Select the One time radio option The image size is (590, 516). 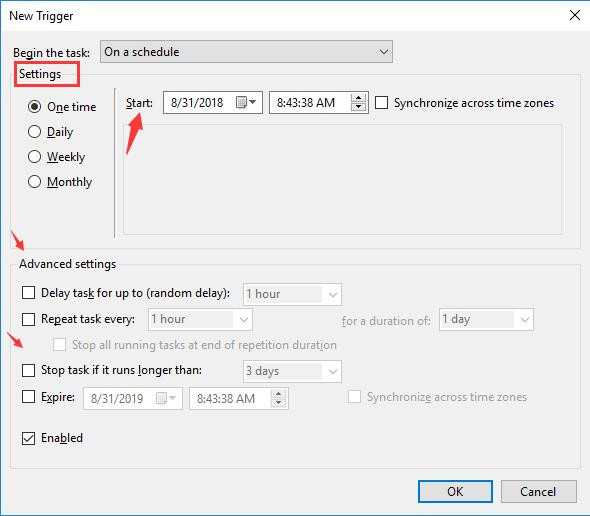click(x=34, y=107)
